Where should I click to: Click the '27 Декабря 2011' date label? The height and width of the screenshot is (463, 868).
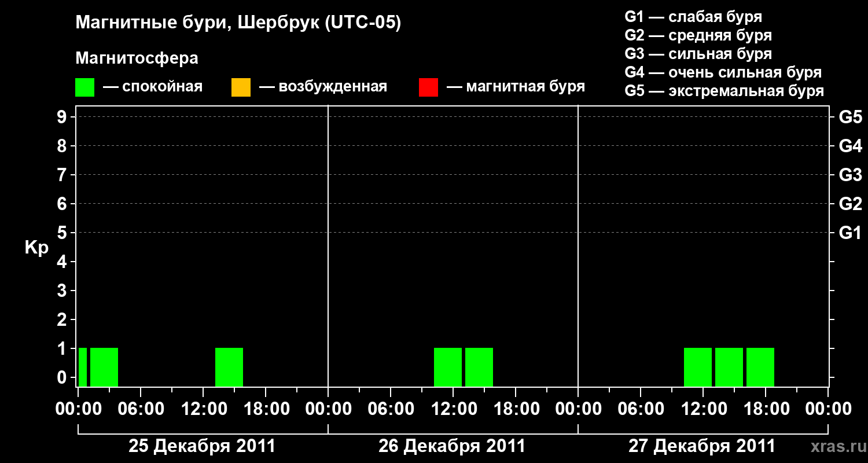[702, 446]
